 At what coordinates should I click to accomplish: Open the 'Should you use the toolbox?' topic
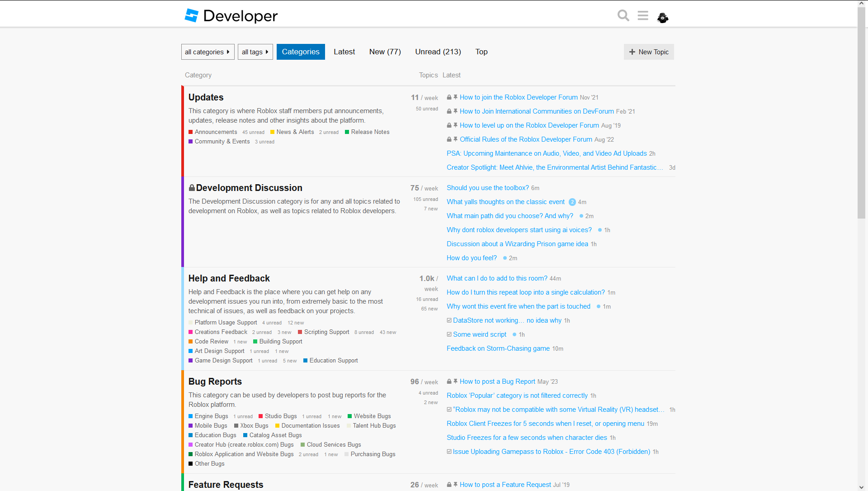(x=487, y=187)
